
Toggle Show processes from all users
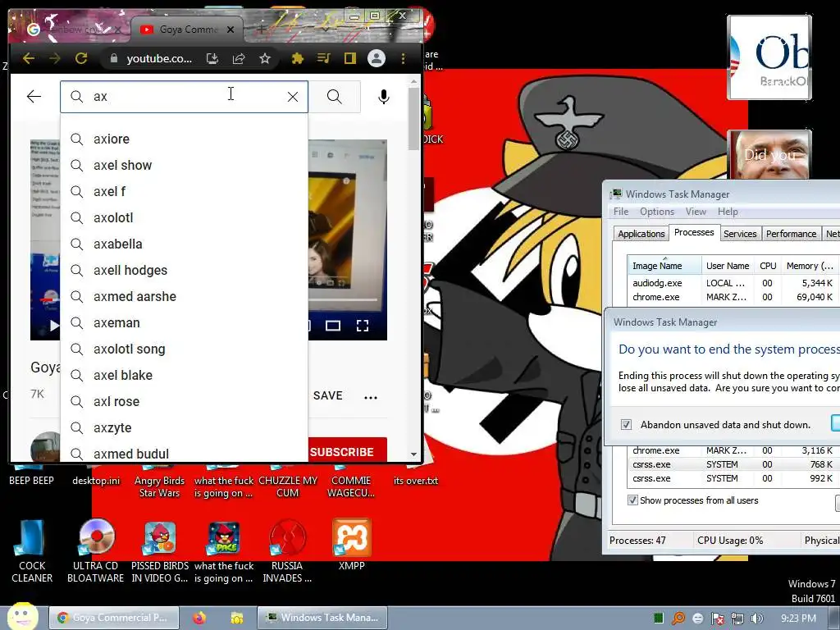point(632,500)
